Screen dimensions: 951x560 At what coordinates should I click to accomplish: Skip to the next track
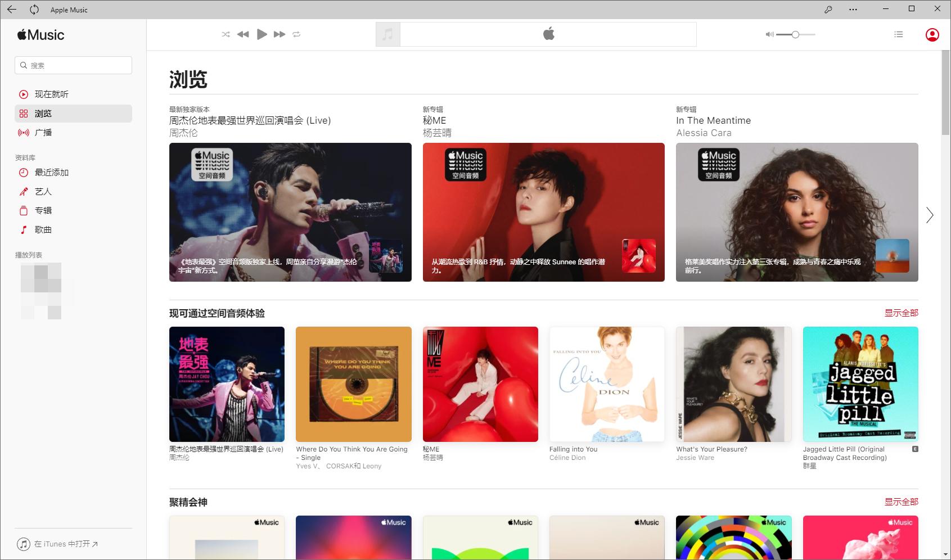click(x=280, y=34)
